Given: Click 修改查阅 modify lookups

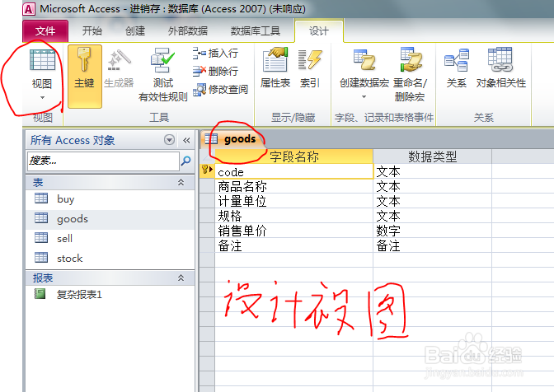Looking at the screenshot, I should coord(220,90).
